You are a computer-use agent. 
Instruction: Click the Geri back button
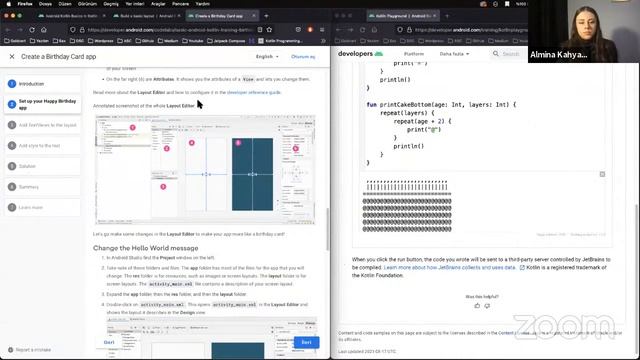coord(109,342)
